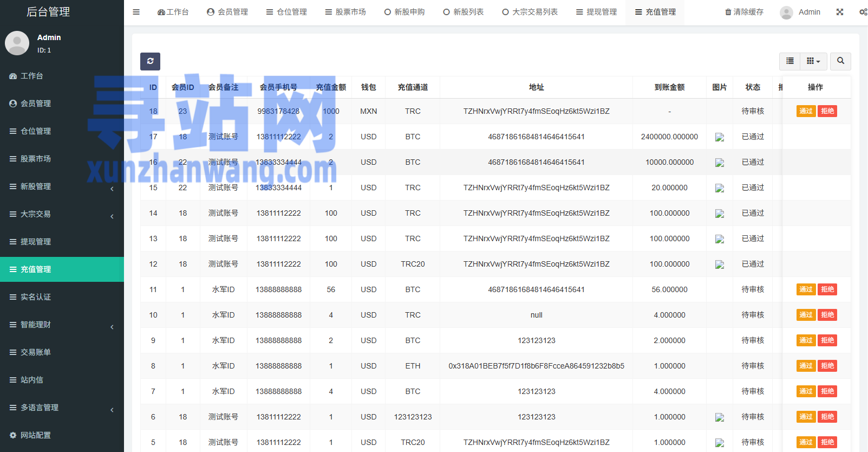Open the columns grid dropdown
868x452 pixels.
[x=813, y=61]
